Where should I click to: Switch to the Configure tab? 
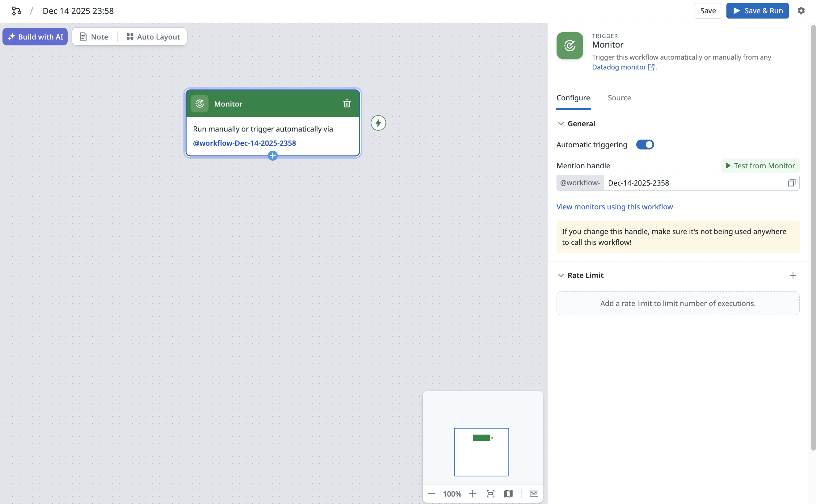point(573,98)
